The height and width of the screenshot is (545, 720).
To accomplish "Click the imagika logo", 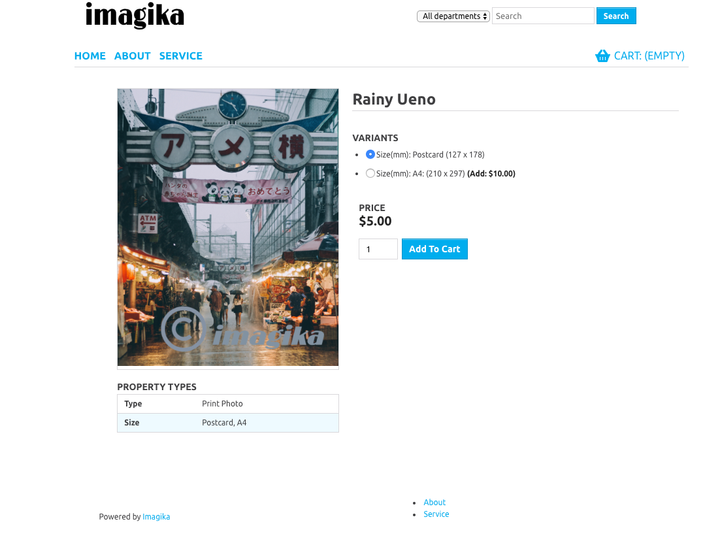I will pyautogui.click(x=135, y=15).
